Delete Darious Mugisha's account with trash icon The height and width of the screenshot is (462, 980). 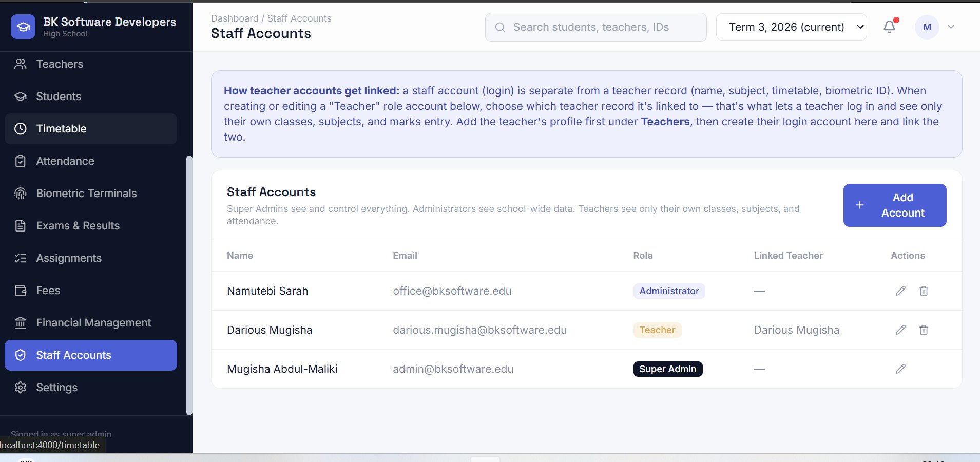click(924, 330)
